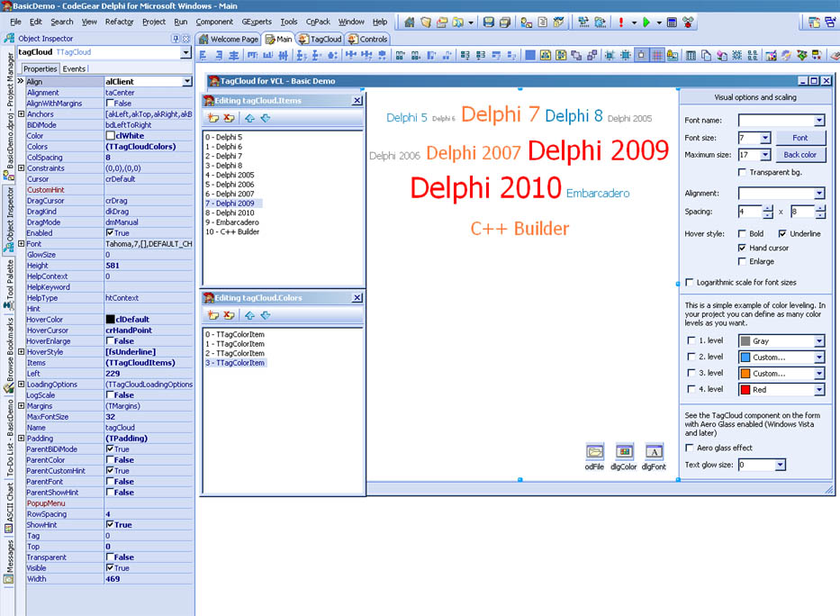This screenshot has width=840, height=616.
Task: Open the Maximum size dropdown
Action: click(765, 155)
